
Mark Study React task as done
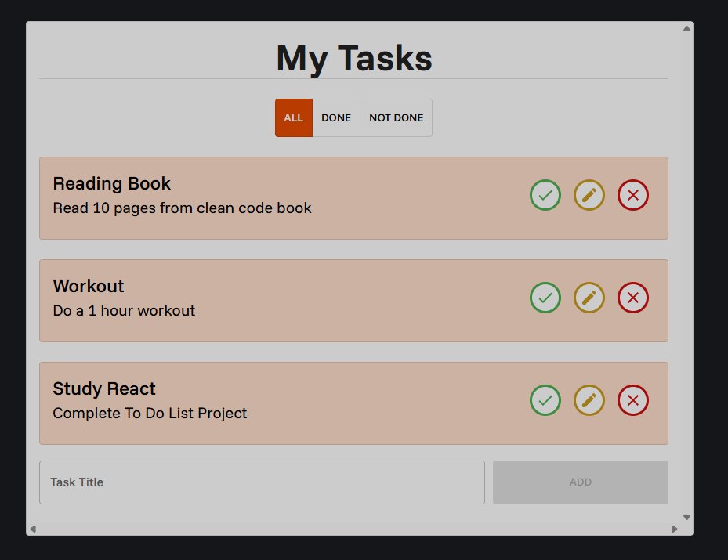[x=545, y=400]
